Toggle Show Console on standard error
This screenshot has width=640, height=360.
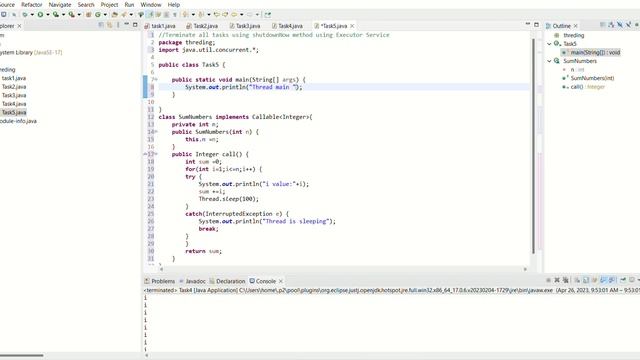click(x=612, y=280)
